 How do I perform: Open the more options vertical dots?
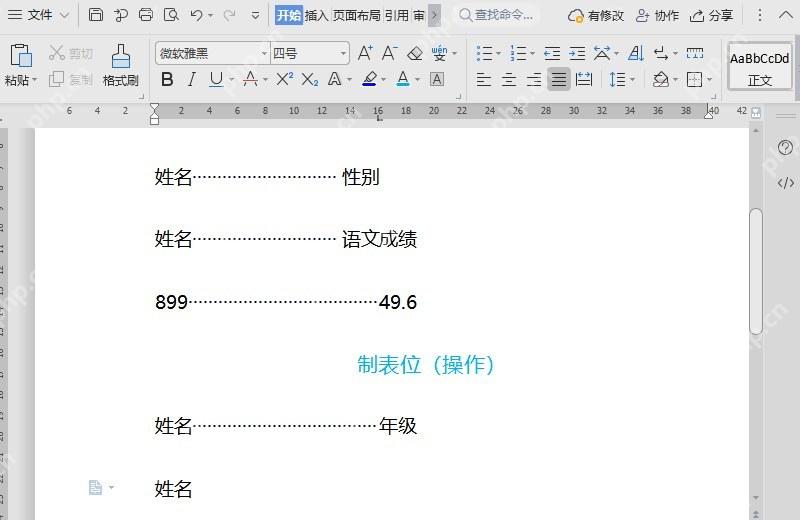click(760, 15)
